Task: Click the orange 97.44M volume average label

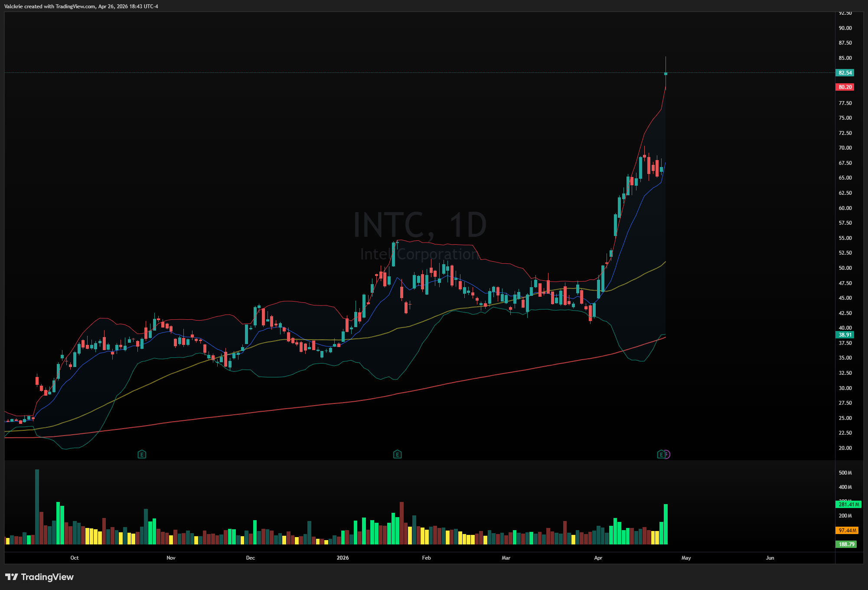Action: (847, 531)
